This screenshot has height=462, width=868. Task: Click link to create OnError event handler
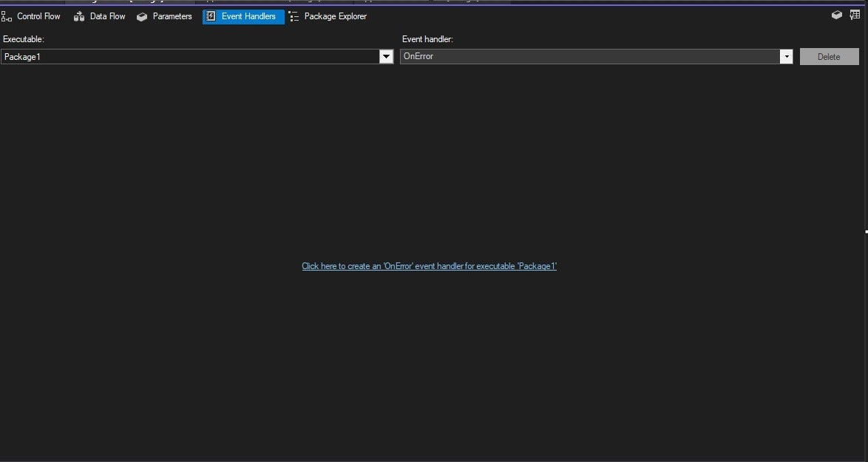[x=429, y=266]
